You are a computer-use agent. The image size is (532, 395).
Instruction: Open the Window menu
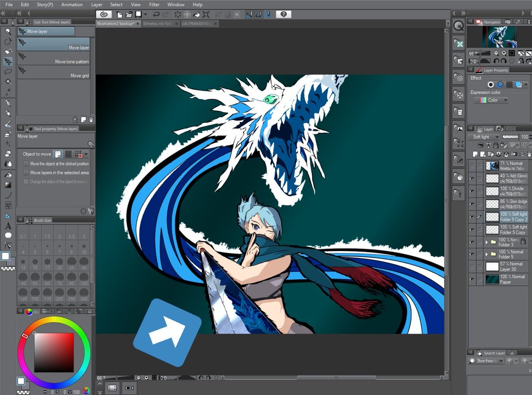point(176,4)
